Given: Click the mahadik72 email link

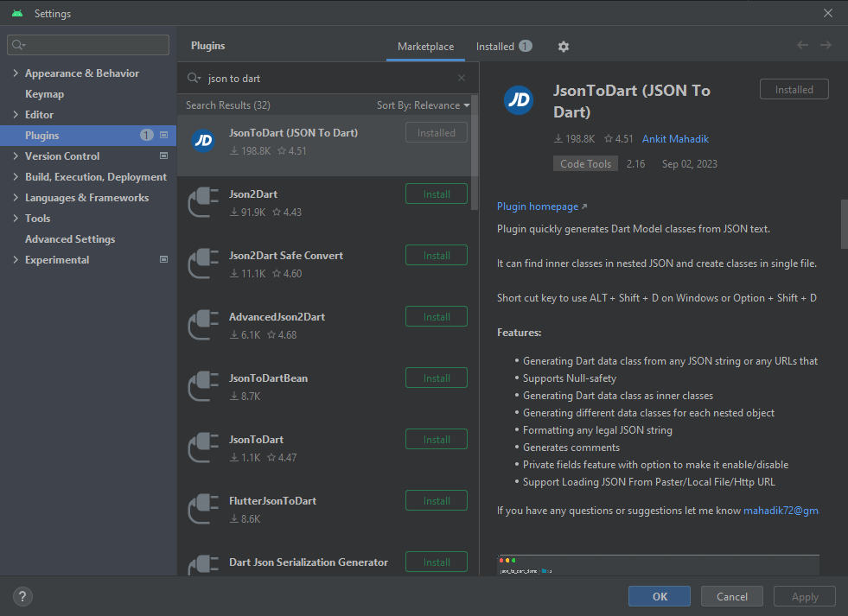Looking at the screenshot, I should tap(781, 511).
